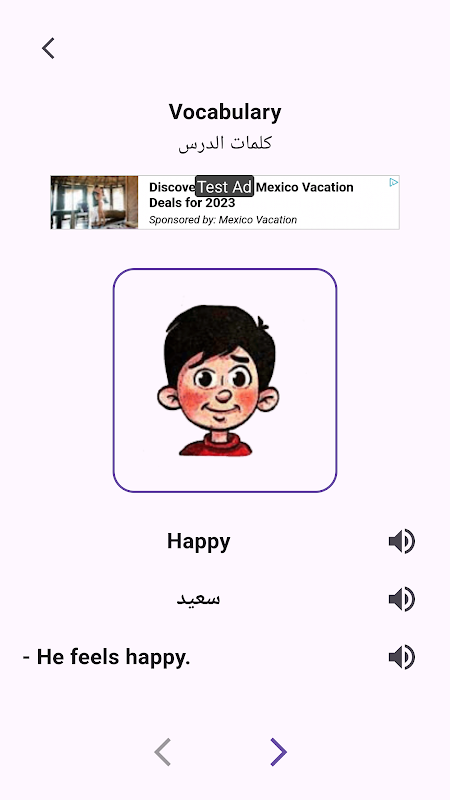
Task: Click the Deals for 2023 ad text
Action: pos(192,203)
